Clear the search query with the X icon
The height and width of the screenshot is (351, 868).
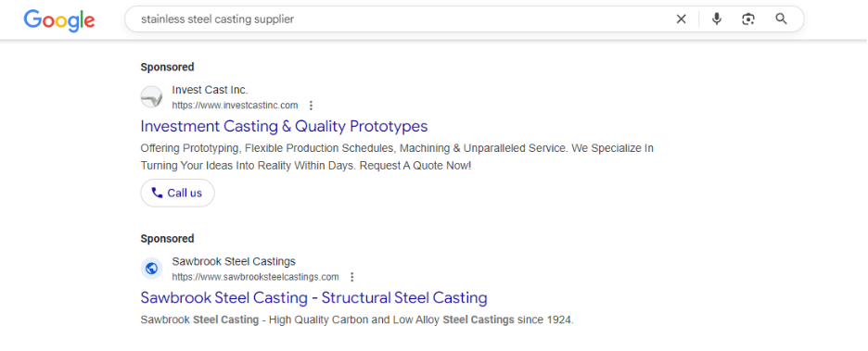(x=681, y=19)
